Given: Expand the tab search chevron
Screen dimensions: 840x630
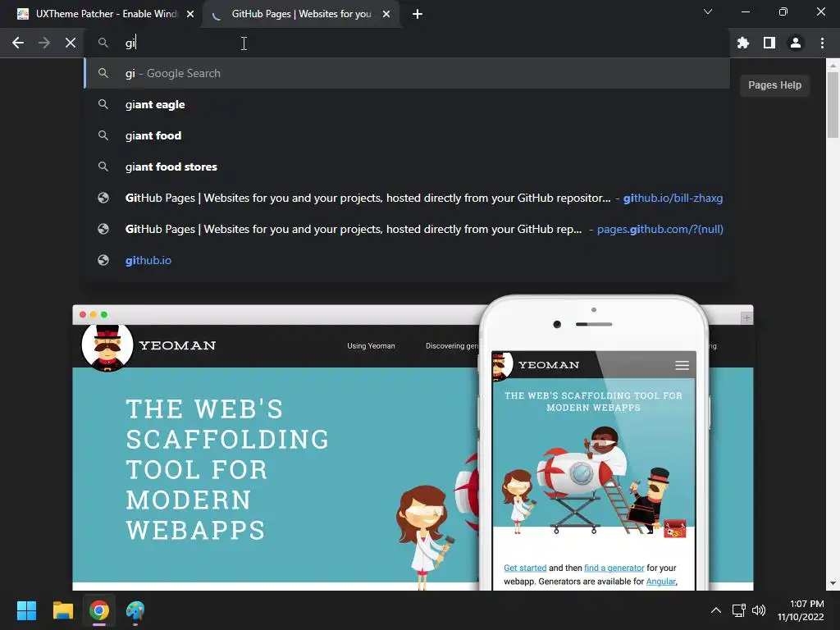Looking at the screenshot, I should click(708, 11).
